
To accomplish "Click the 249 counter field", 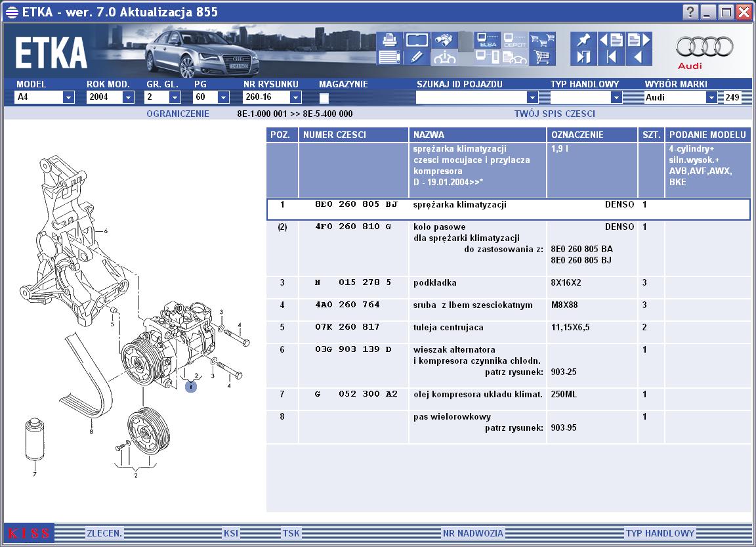I will pos(732,97).
